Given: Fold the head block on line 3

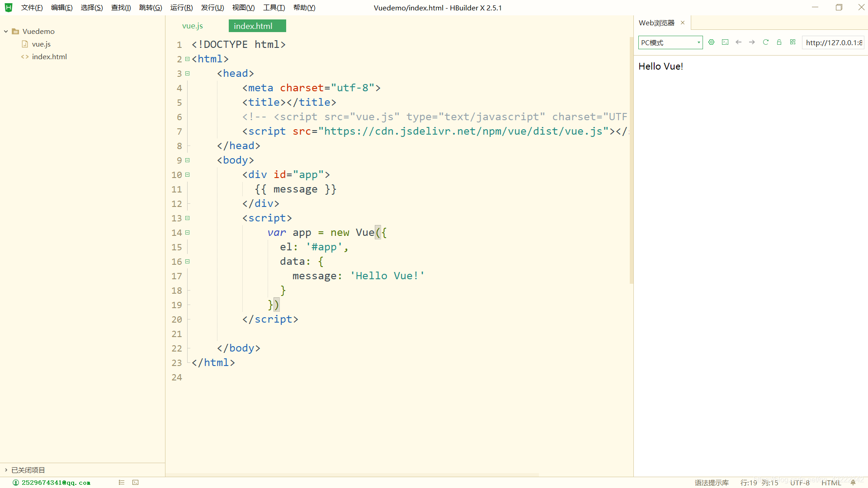Looking at the screenshot, I should pyautogui.click(x=187, y=74).
